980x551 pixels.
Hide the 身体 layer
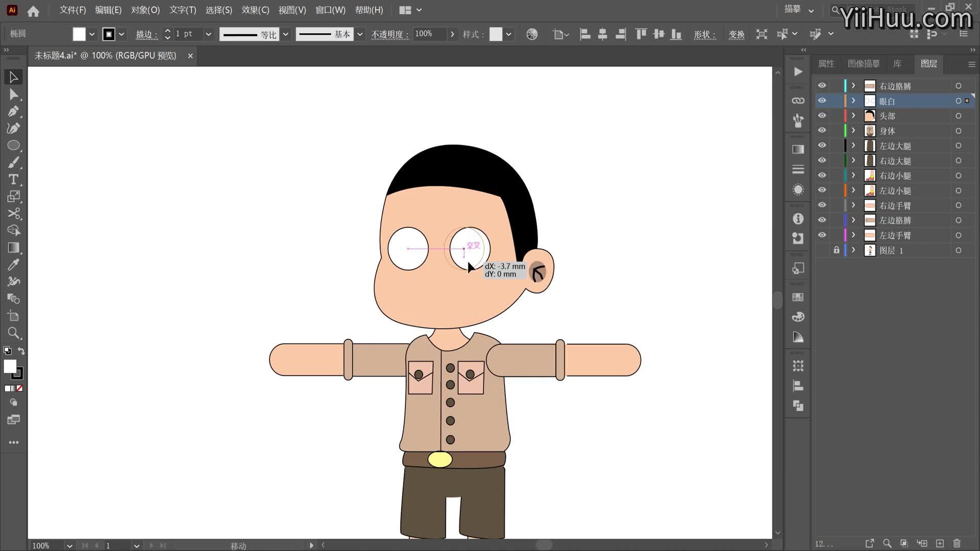(x=822, y=130)
